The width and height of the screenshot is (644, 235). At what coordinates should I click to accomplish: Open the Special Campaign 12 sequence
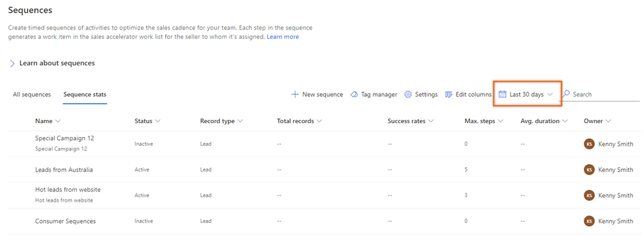65,138
